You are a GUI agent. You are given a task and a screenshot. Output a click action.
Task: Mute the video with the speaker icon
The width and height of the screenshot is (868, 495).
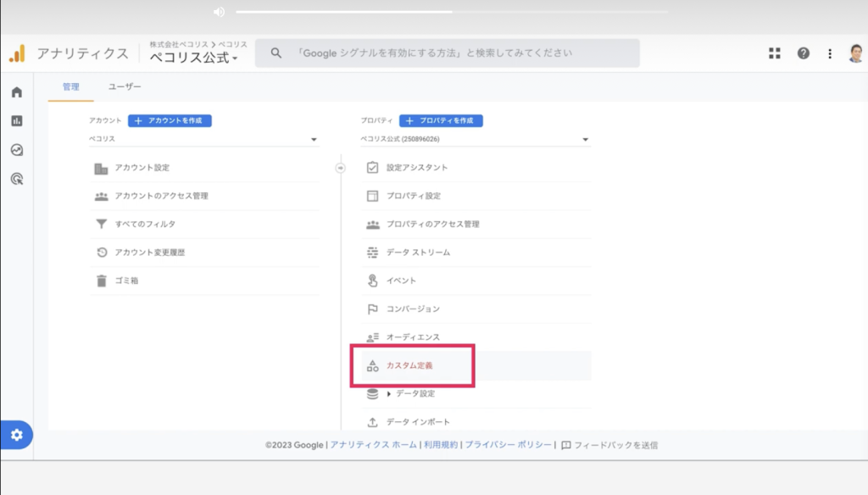tap(220, 12)
